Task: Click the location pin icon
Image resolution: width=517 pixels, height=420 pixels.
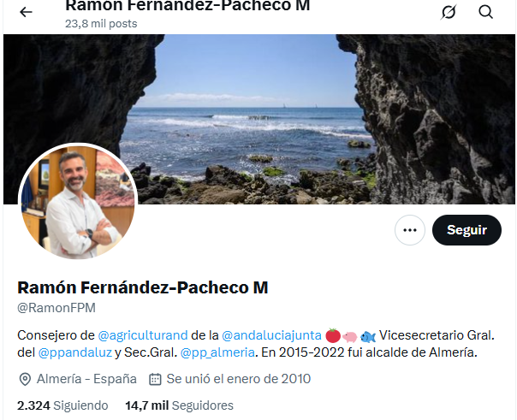Action: point(25,379)
